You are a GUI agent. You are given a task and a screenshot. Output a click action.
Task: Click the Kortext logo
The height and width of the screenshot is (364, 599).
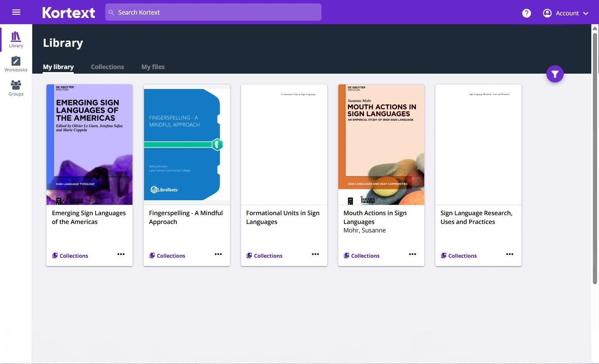coord(68,12)
